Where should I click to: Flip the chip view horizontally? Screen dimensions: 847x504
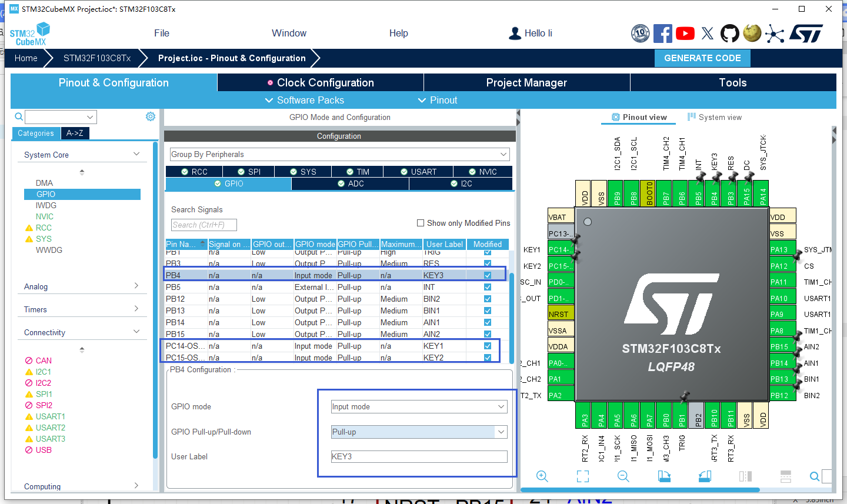pyautogui.click(x=745, y=476)
